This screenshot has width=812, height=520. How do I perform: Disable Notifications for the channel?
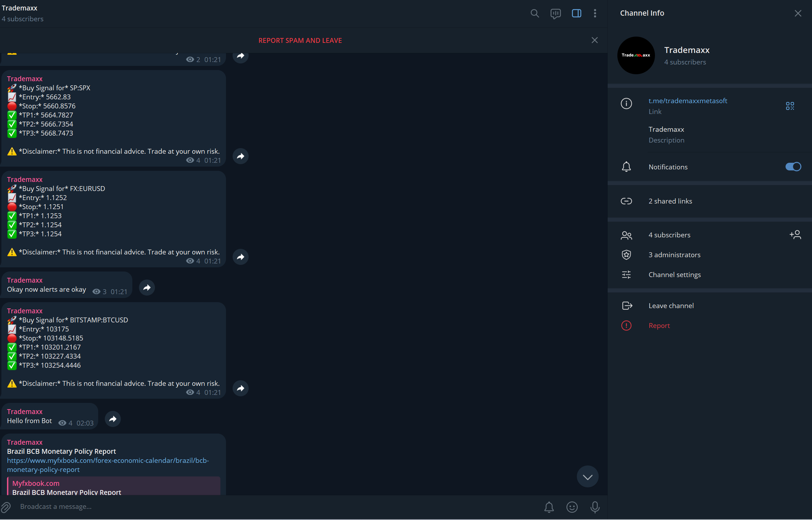[x=793, y=167]
